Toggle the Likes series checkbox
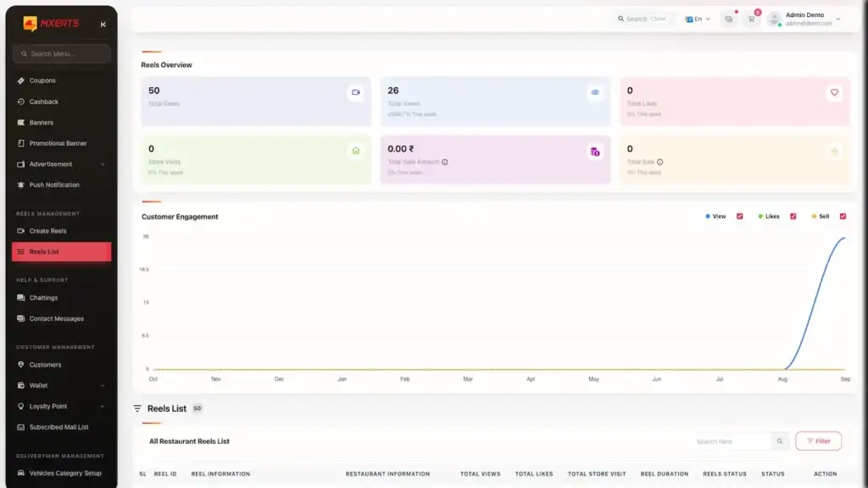The width and height of the screenshot is (868, 488). (x=793, y=216)
